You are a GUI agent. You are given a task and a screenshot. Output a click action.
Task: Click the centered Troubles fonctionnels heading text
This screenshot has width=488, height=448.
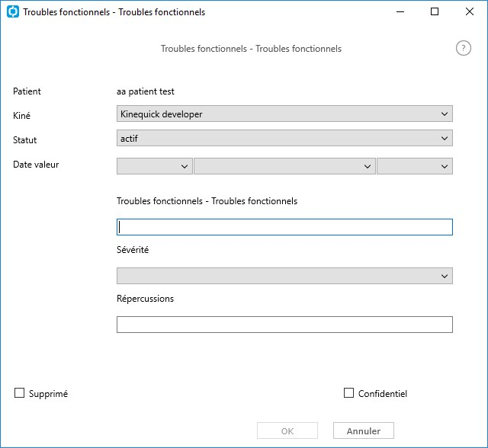pos(251,49)
